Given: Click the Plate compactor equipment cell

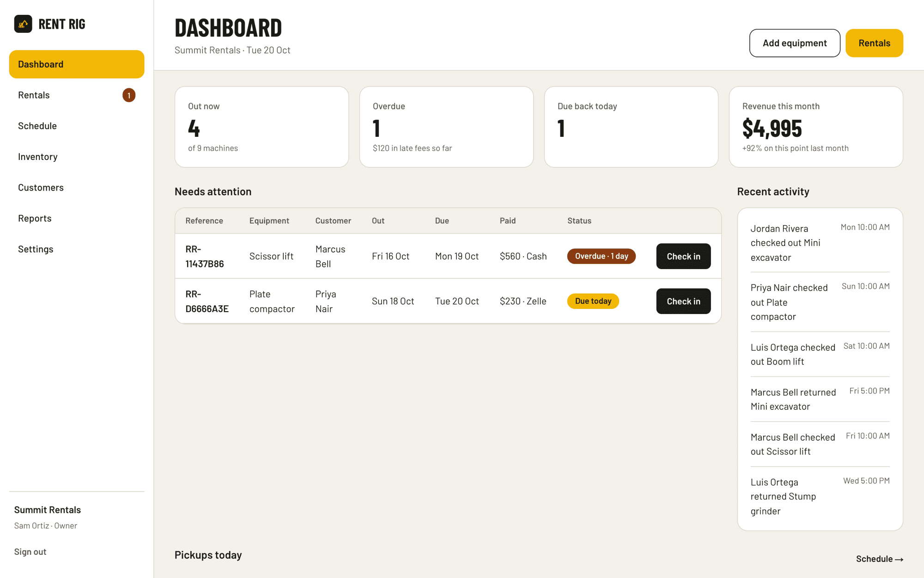Looking at the screenshot, I should click(272, 301).
